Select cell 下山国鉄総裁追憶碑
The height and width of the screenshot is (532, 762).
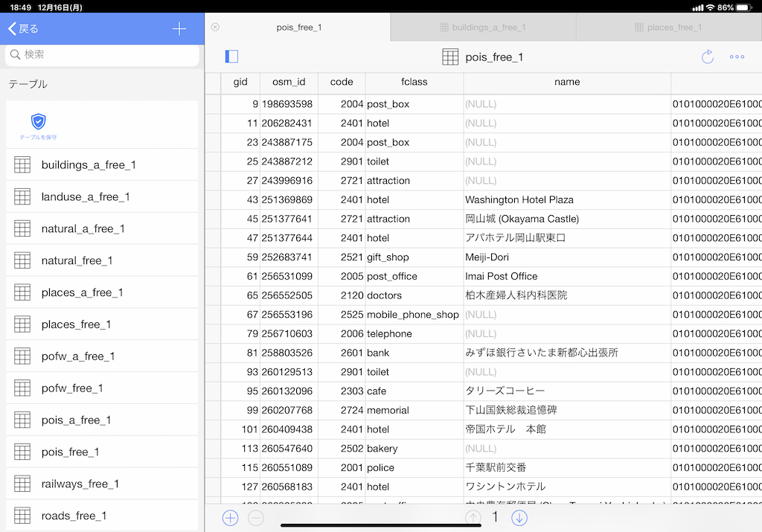[567, 410]
